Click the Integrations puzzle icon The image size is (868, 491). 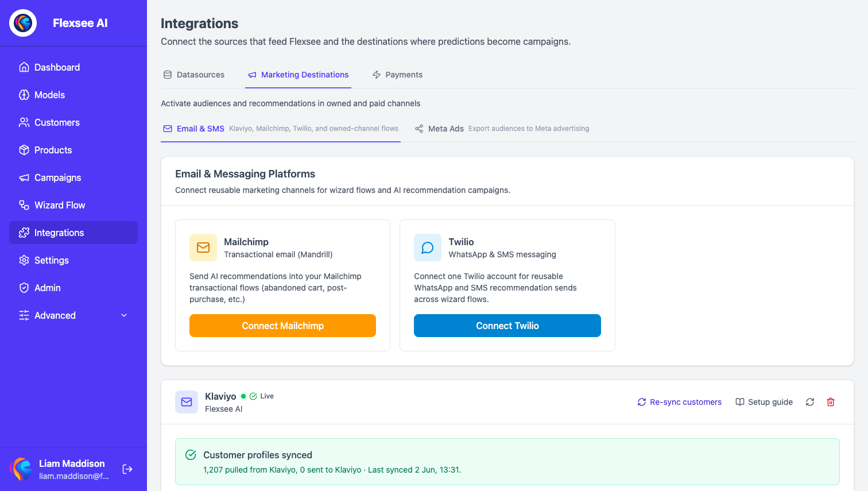tap(24, 233)
